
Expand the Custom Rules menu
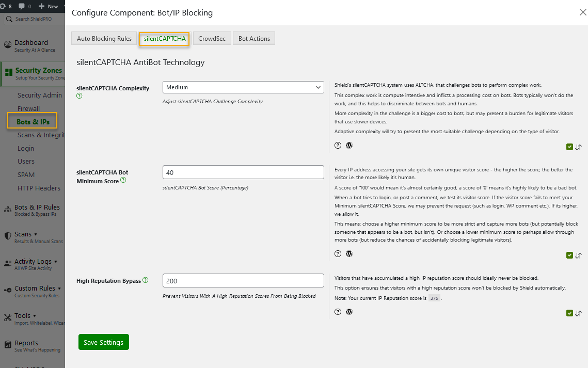(x=59, y=289)
